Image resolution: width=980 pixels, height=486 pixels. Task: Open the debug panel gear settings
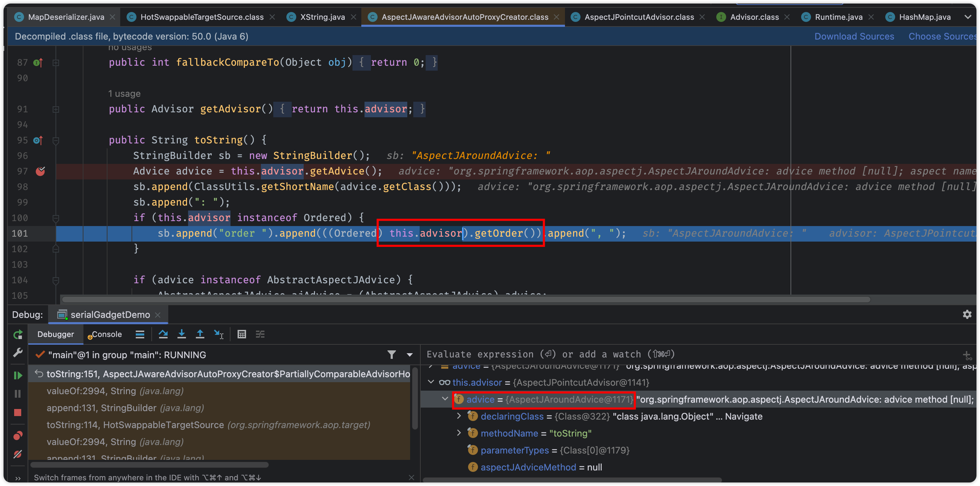point(967,315)
